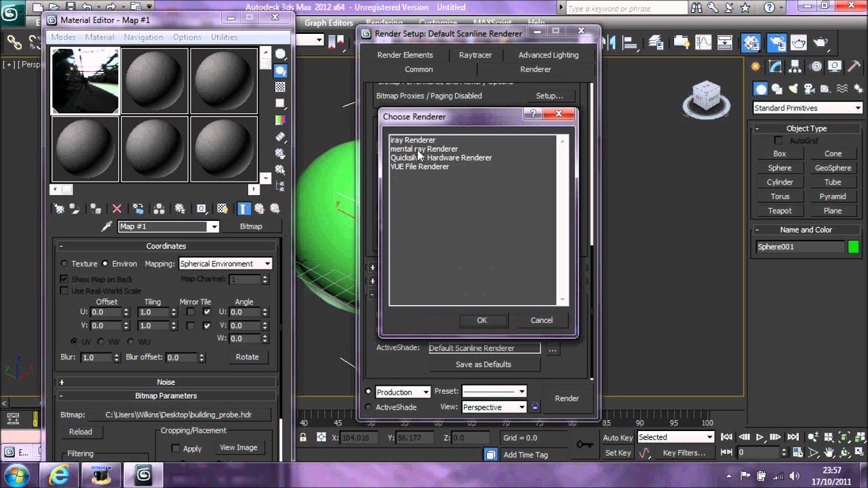Open the Motion panel icon
This screenshot has height=488, width=868.
point(816,66)
